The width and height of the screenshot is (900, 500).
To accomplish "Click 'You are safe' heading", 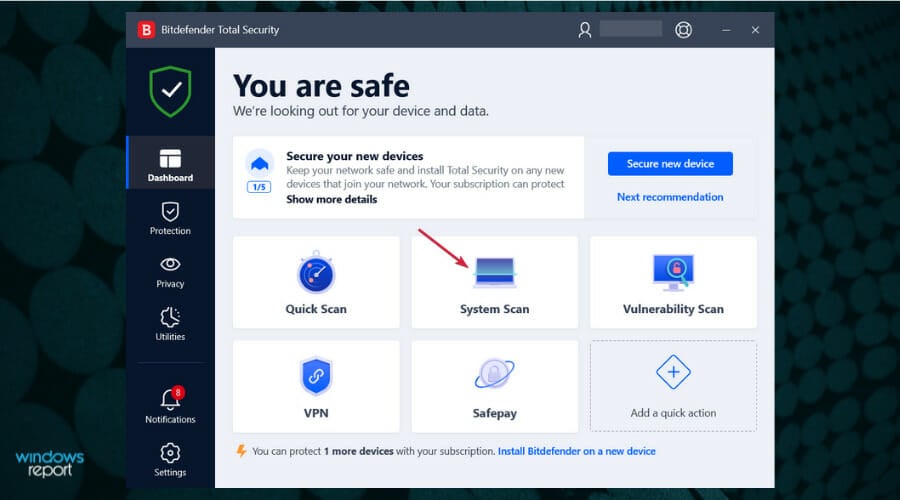I will click(321, 86).
